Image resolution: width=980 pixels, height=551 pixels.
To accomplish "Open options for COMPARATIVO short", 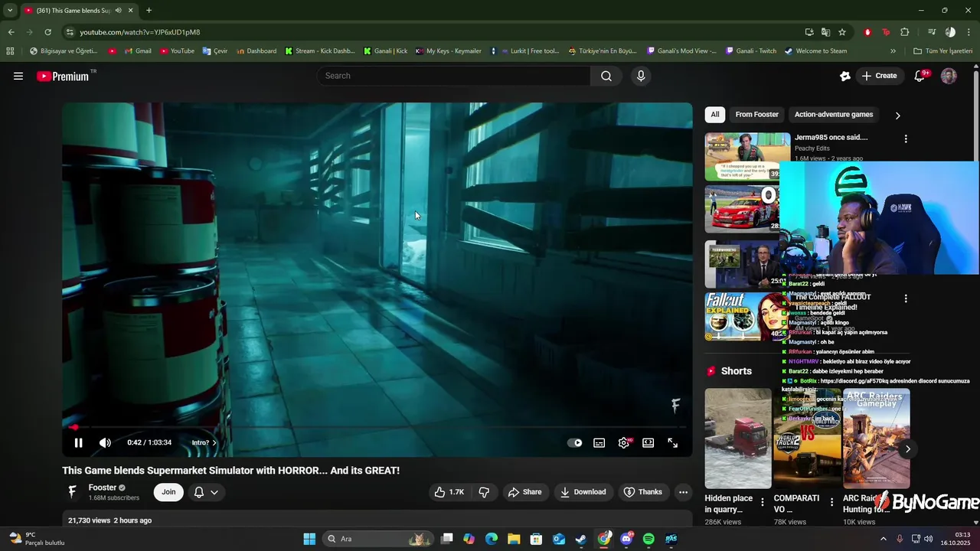I will (832, 503).
